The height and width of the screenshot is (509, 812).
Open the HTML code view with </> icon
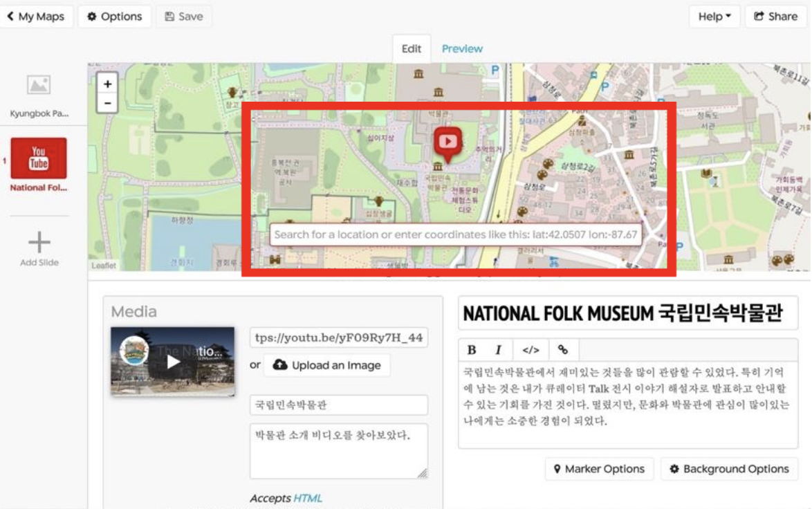coord(531,349)
